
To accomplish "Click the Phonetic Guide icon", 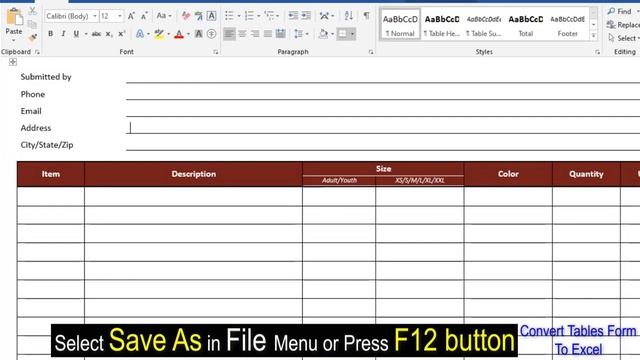I will [199, 16].
